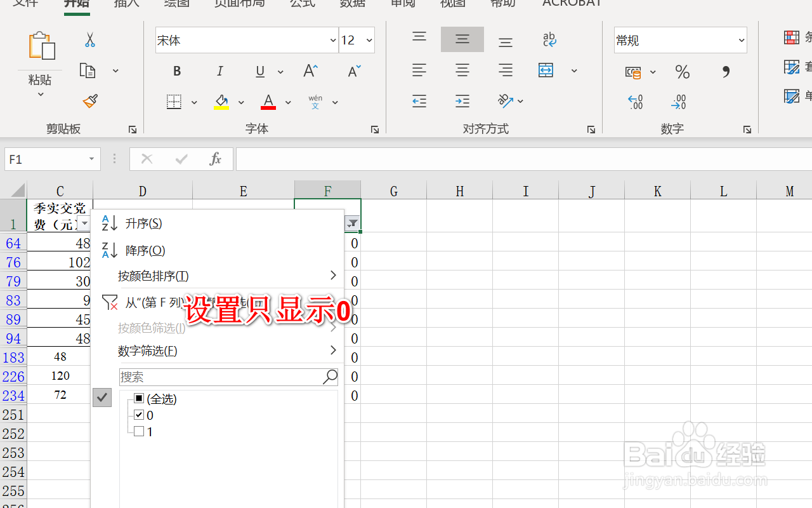Toggle the (全选) select-all checkbox
812x508 pixels.
(138, 398)
